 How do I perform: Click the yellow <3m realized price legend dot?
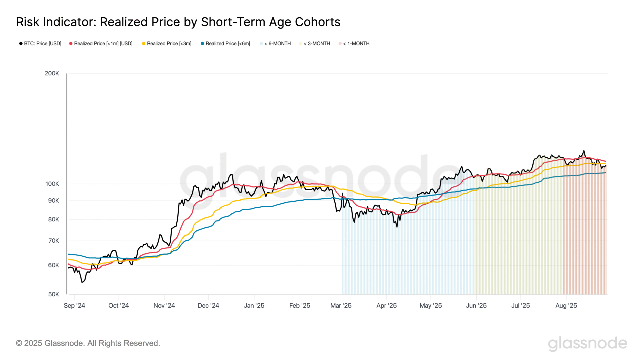click(144, 43)
